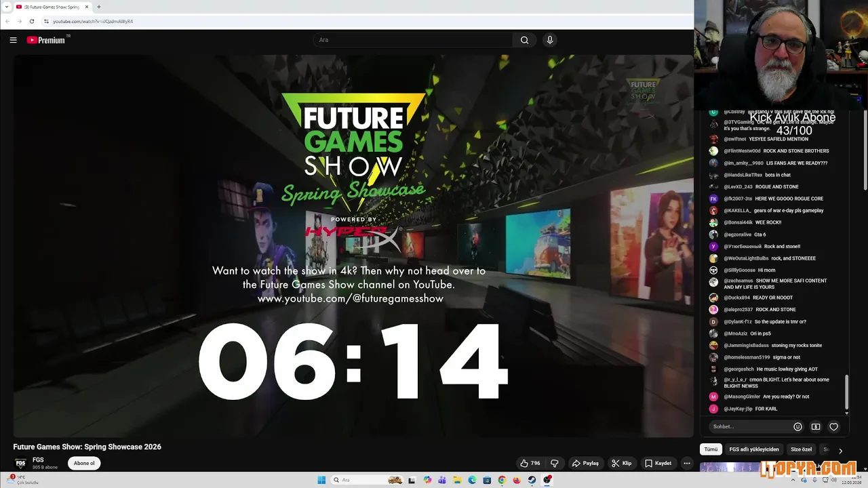Click @MasongGimler chat message

tap(759, 396)
